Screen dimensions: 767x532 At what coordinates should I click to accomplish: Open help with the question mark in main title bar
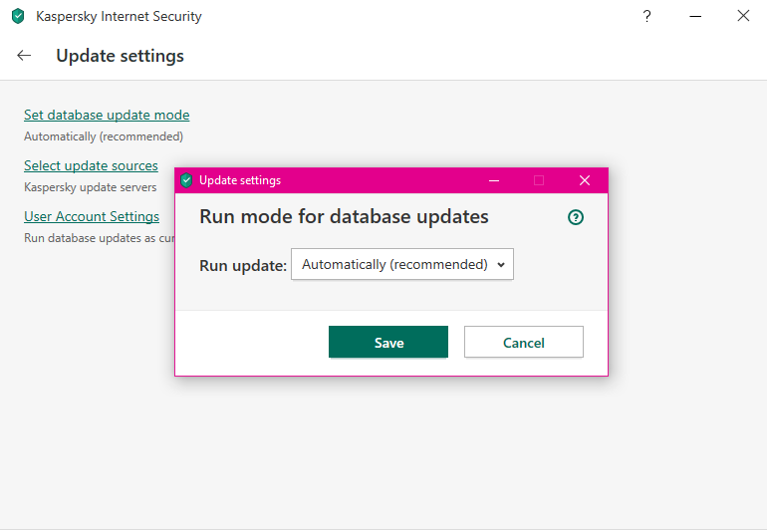click(646, 16)
